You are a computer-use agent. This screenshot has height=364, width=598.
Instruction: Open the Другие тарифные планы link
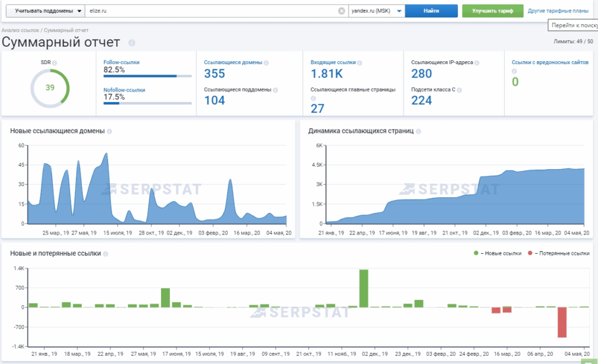tap(558, 11)
